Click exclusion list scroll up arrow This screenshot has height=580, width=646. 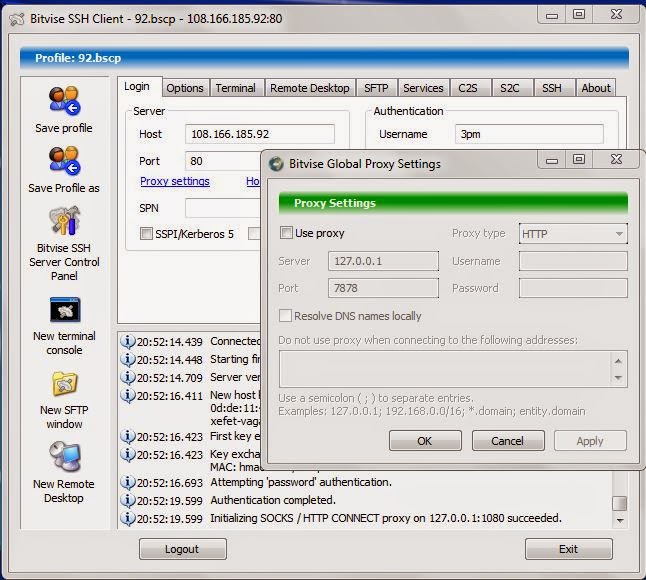coord(618,361)
